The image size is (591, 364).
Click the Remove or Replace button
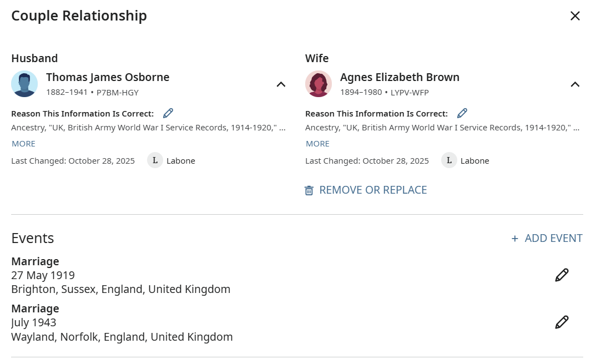coord(373,190)
